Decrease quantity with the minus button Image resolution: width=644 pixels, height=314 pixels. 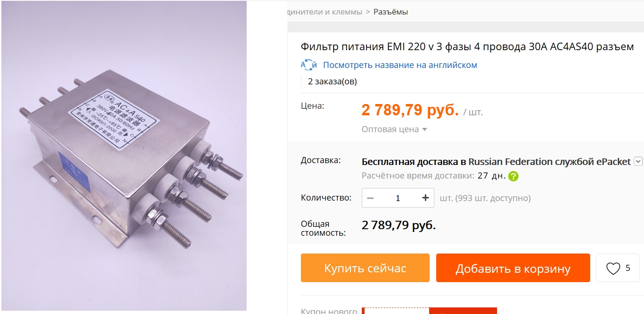pyautogui.click(x=370, y=198)
